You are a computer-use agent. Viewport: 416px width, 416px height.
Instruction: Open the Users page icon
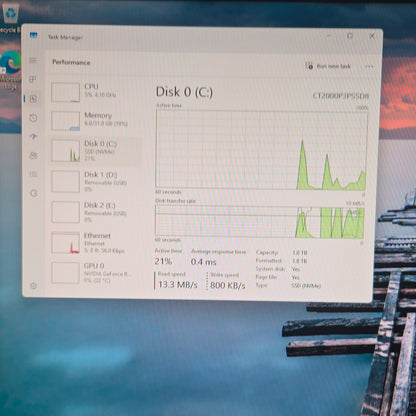33,156
